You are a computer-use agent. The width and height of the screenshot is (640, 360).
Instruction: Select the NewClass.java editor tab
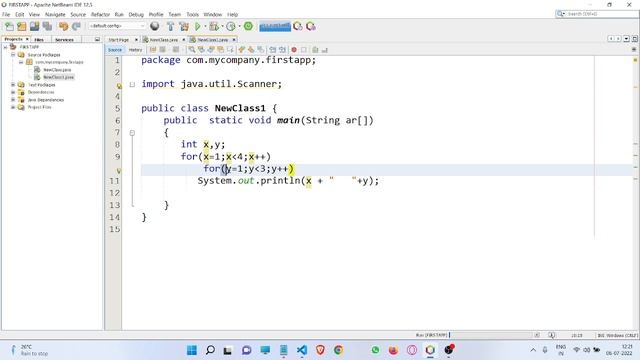point(163,40)
